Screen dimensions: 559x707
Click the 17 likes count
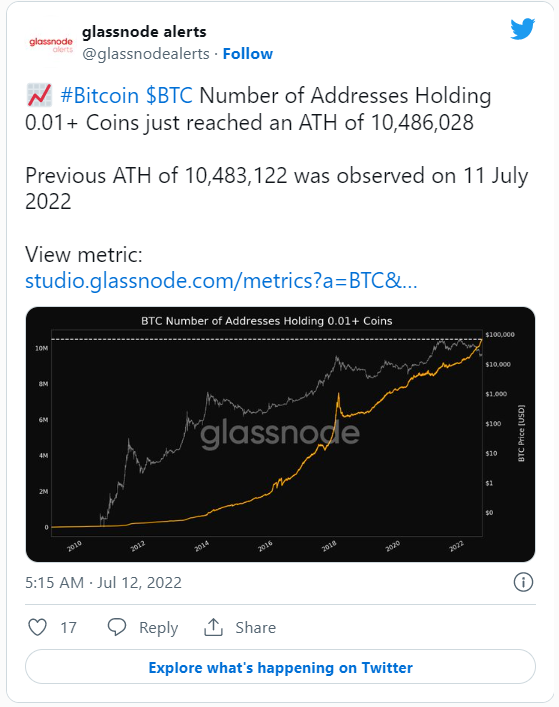(69, 628)
